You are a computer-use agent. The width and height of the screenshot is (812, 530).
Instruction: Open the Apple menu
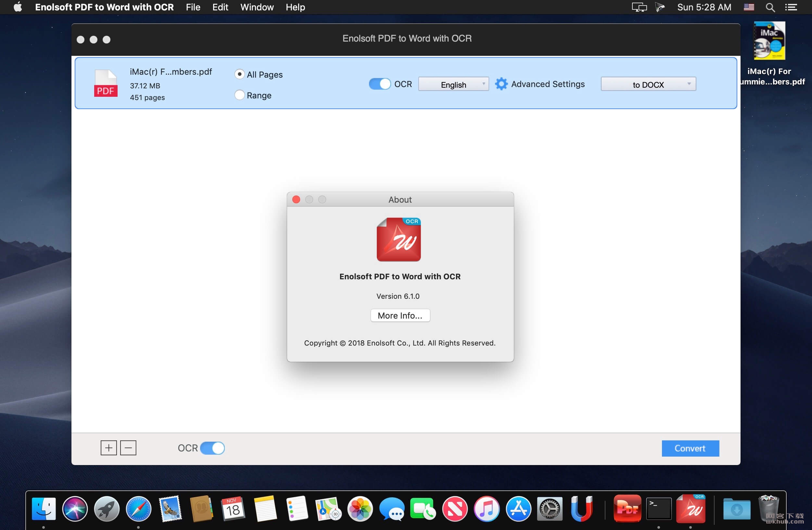click(x=18, y=7)
